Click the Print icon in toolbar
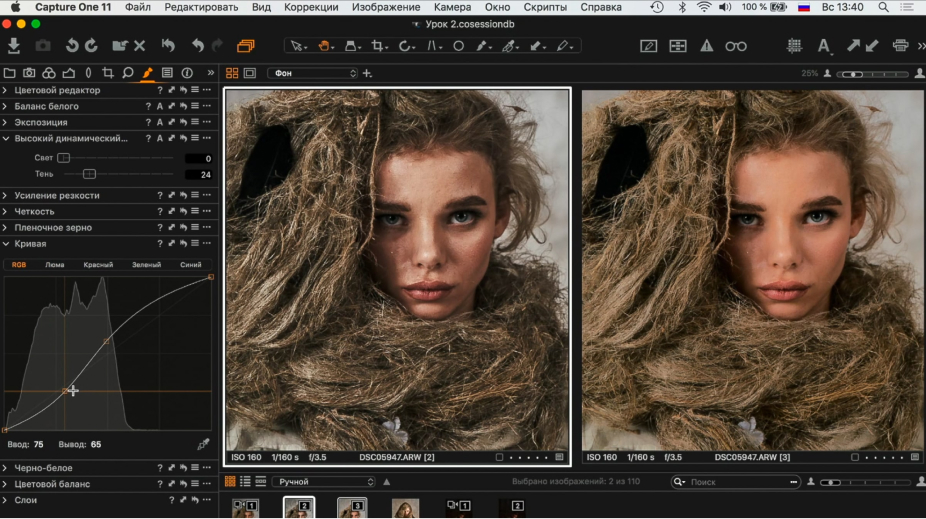This screenshot has height=519, width=926. pos(900,46)
